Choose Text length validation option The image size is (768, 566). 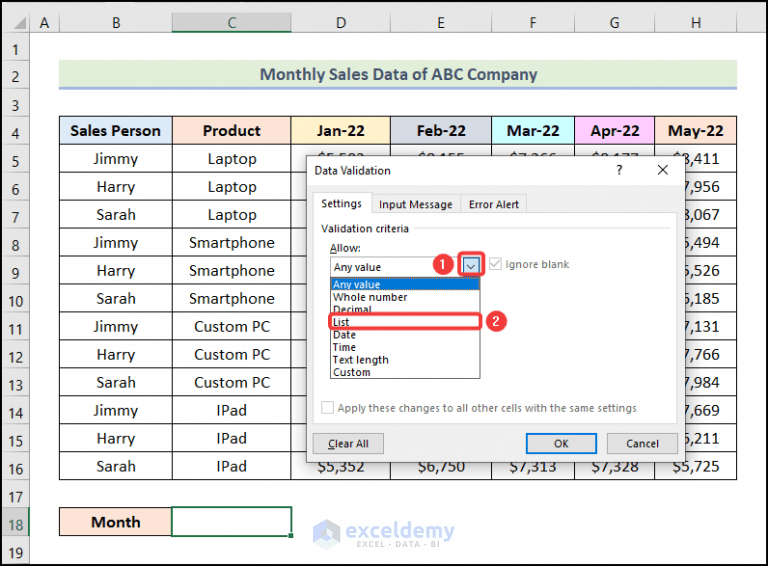405,359
